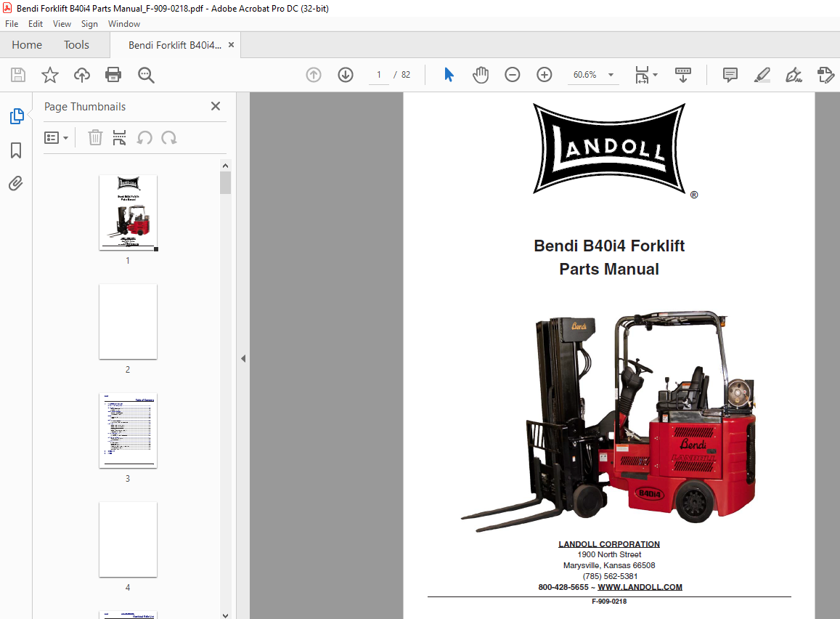
Task: Click the Save file icon
Action: [x=18, y=75]
